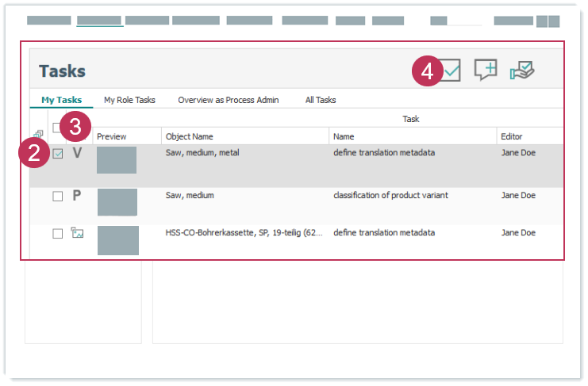588x386 pixels.
Task: Click the Name column header
Action: click(344, 136)
